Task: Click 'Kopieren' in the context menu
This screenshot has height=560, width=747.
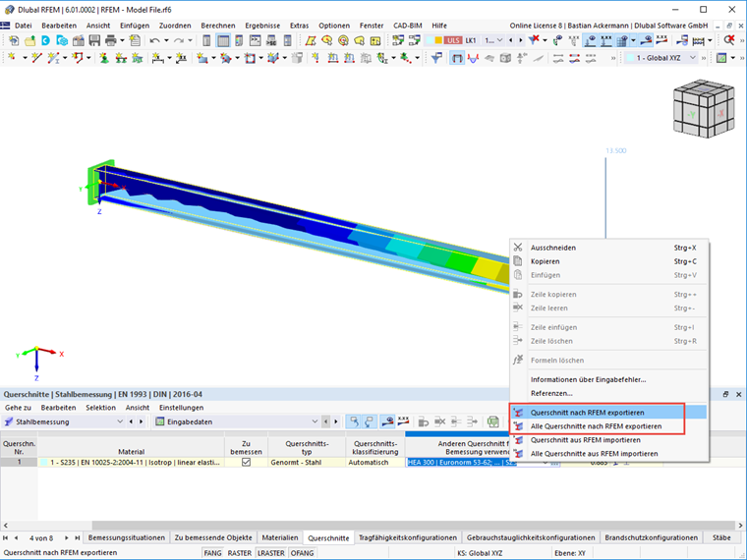Action: 608,261
